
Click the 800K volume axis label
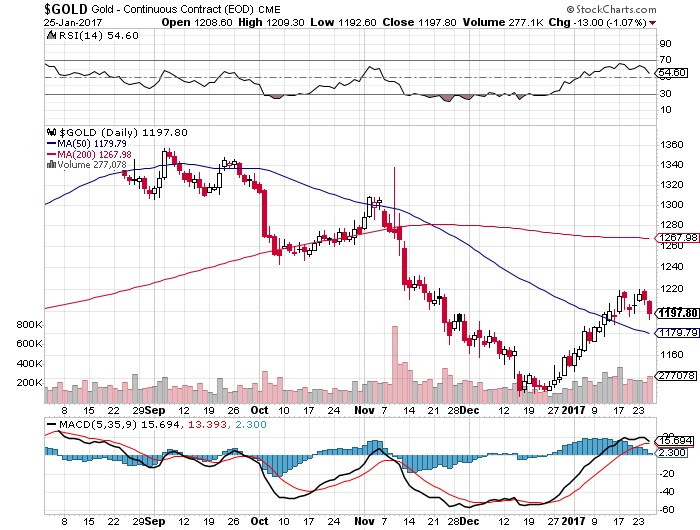click(29, 325)
